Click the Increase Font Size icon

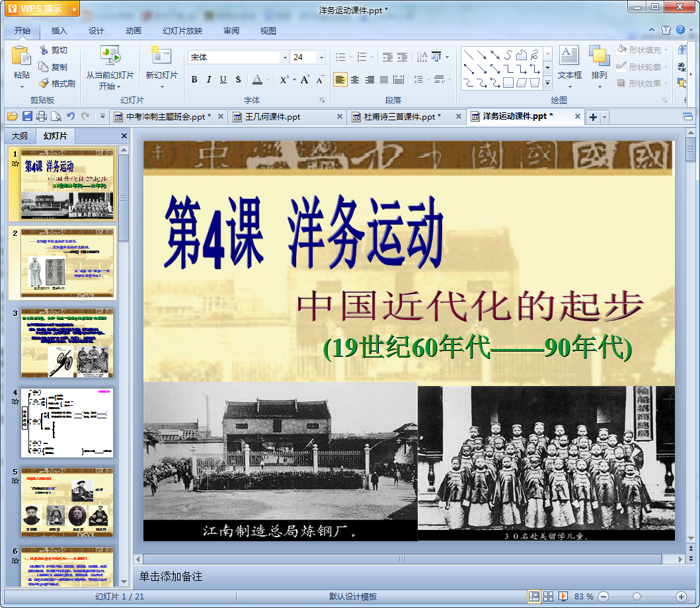(305, 79)
